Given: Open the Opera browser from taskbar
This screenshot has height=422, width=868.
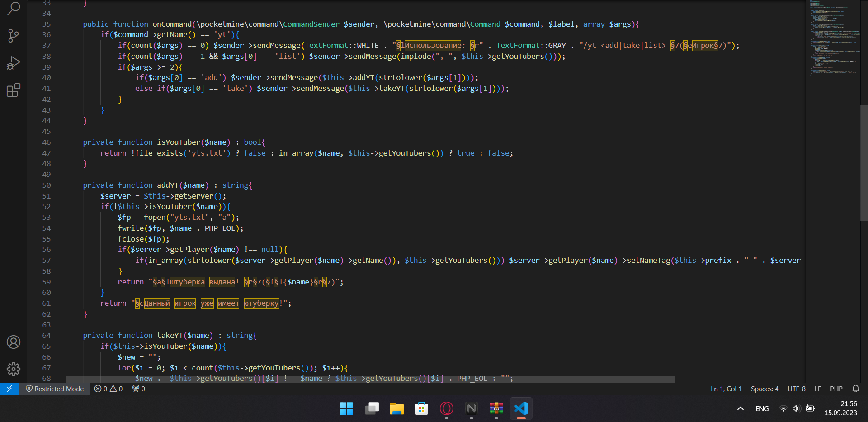Looking at the screenshot, I should point(446,408).
